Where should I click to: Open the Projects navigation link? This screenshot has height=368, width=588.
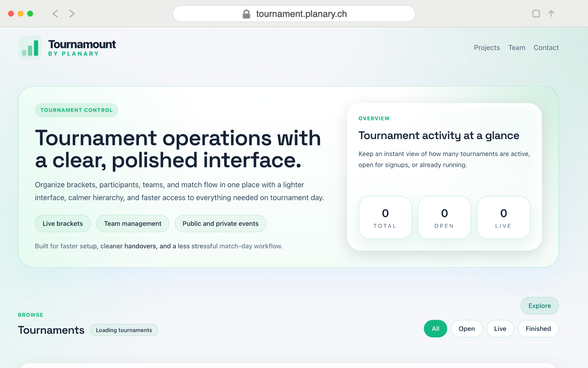[487, 47]
